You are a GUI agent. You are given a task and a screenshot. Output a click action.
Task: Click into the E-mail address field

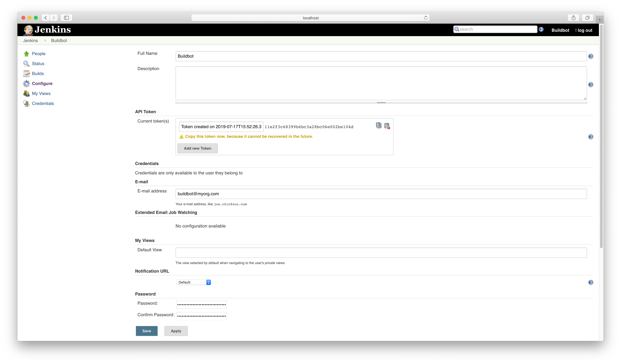tap(381, 194)
